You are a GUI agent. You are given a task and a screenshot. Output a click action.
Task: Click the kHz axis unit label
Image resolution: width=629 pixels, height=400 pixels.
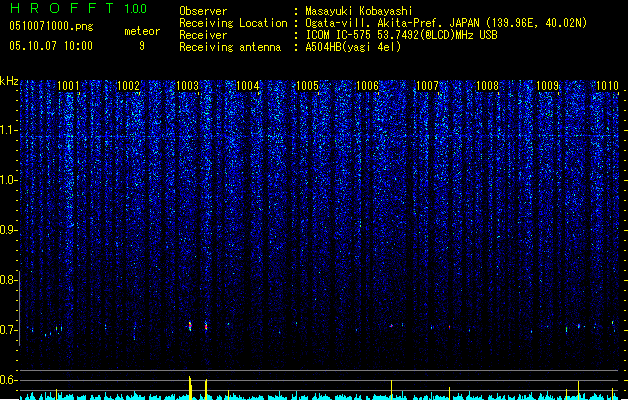[9, 81]
